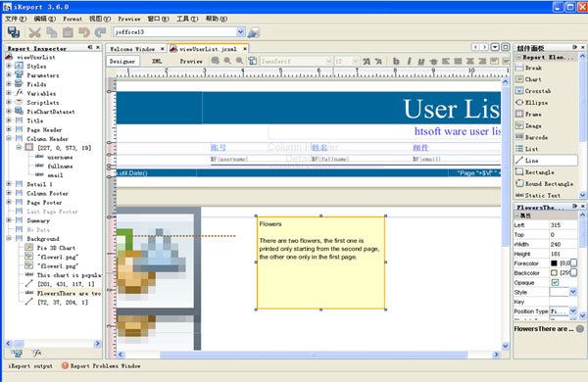This screenshot has height=382, width=588.
Task: Click the Strikethrough formatting icon
Action: coord(433,61)
